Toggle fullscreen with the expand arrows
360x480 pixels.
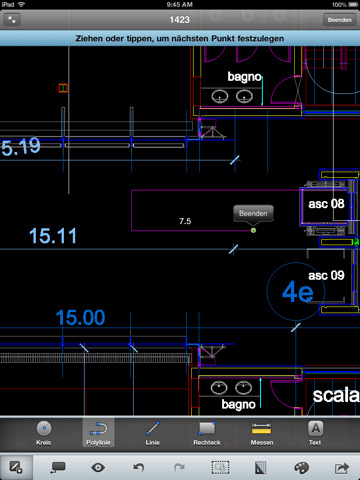pyautogui.click(x=12, y=20)
